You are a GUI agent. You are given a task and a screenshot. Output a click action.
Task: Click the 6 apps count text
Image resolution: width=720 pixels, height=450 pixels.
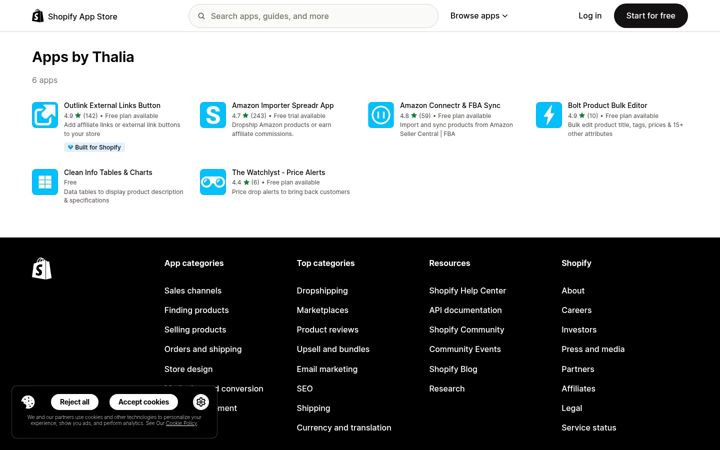(x=45, y=80)
